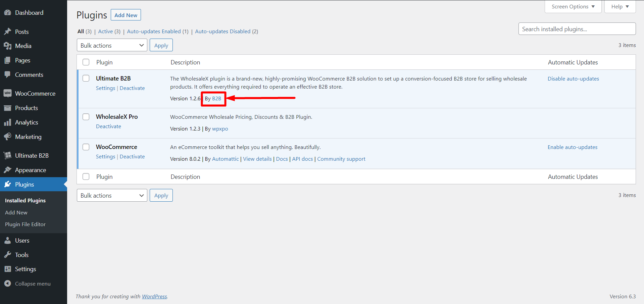Viewport: 644px width, 304px height.
Task: Click the Media library icon
Action: click(7, 46)
